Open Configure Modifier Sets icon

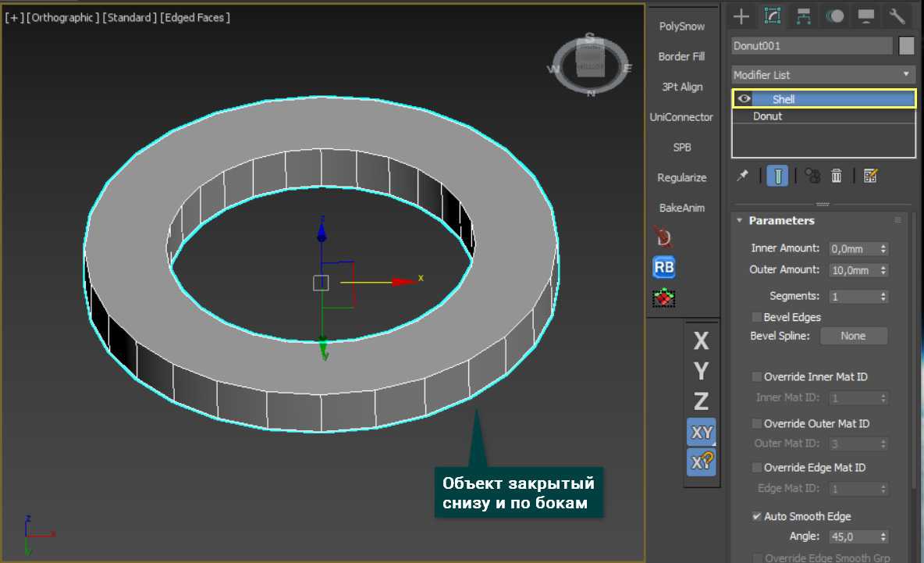[x=871, y=176]
